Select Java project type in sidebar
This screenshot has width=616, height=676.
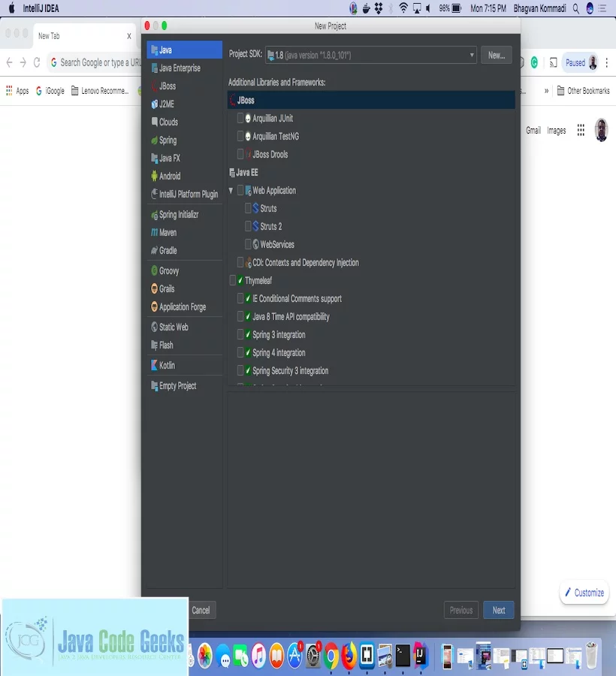(x=184, y=50)
